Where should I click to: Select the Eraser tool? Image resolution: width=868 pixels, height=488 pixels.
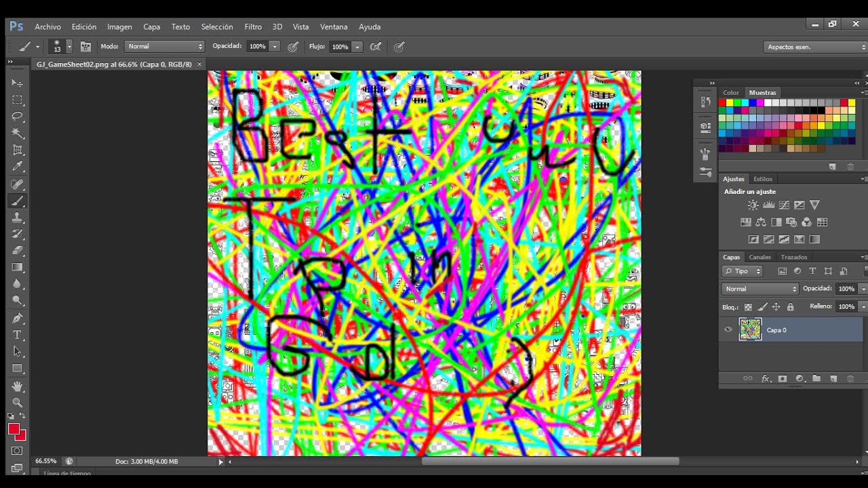tap(18, 251)
